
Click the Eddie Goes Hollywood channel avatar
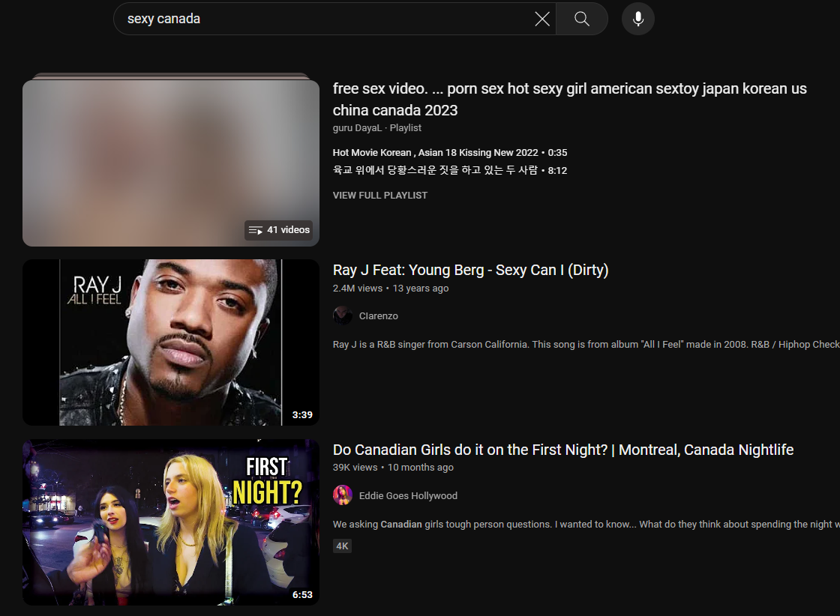[x=343, y=495]
